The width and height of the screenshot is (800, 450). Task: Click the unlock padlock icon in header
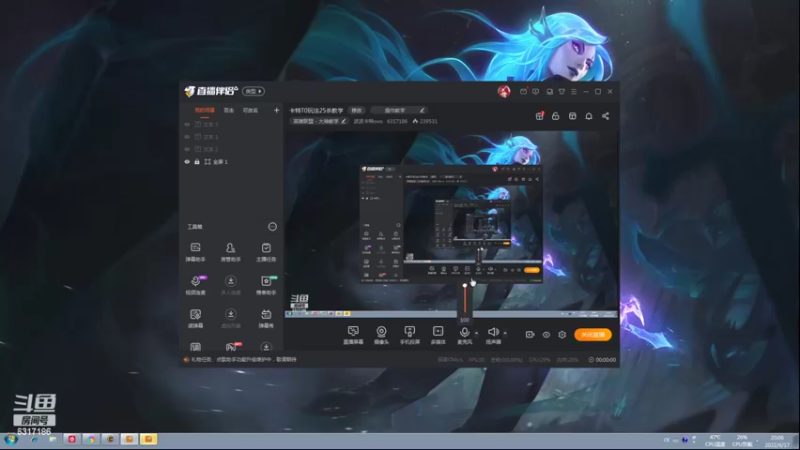click(555, 116)
